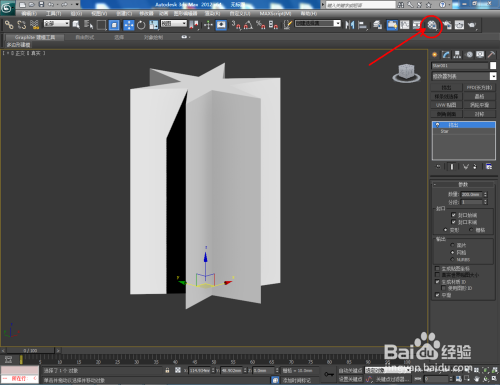Screen dimensions: 500x385
Task: Open the Curve Editor
Action: tap(405, 25)
